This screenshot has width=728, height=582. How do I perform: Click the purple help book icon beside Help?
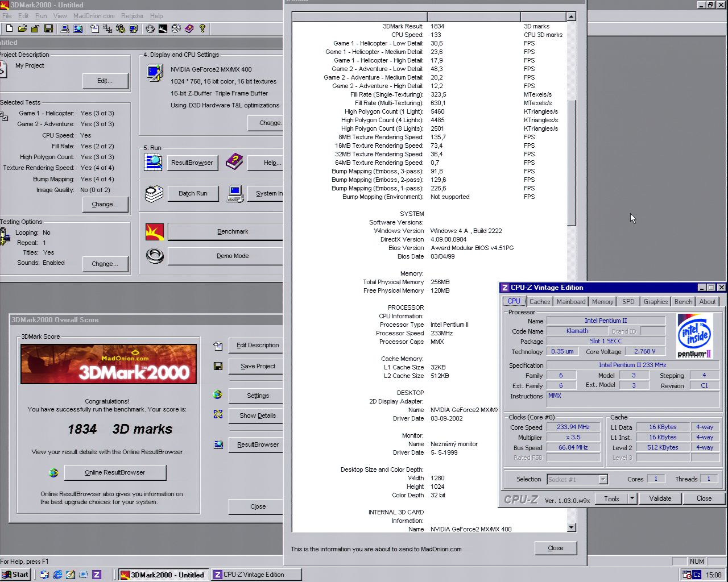coord(234,162)
